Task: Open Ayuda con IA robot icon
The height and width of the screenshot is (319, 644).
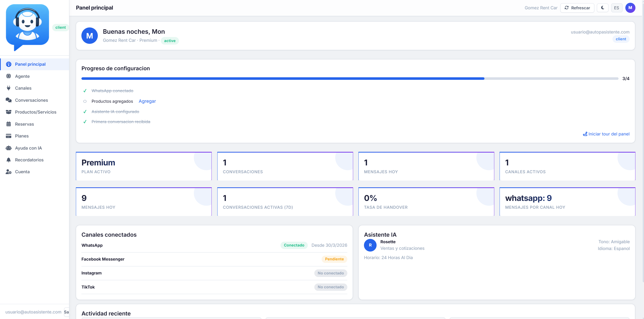Action: click(9, 148)
